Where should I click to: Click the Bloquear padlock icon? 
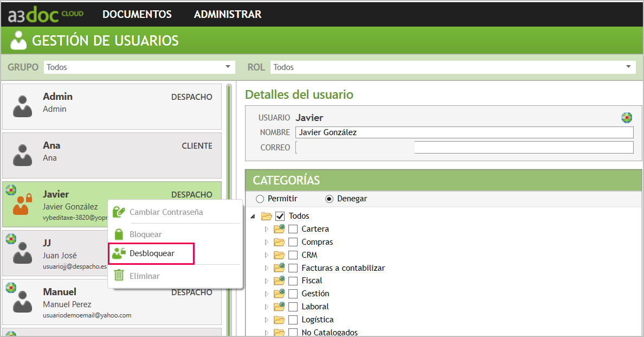click(x=119, y=234)
